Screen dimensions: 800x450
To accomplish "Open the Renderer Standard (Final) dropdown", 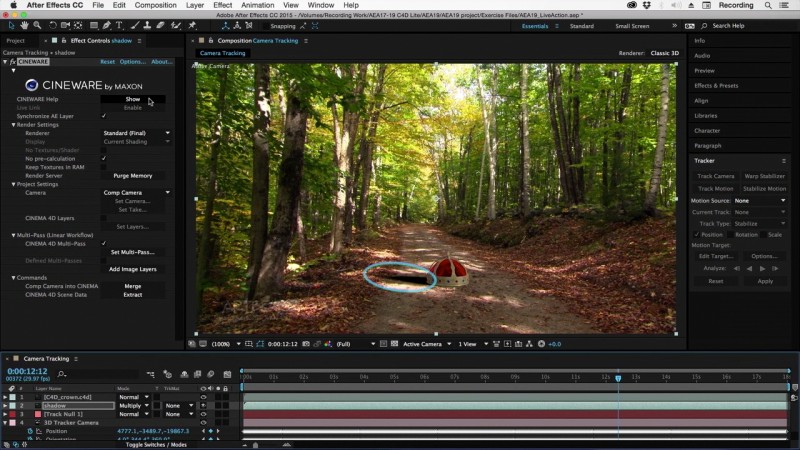I will click(x=136, y=133).
